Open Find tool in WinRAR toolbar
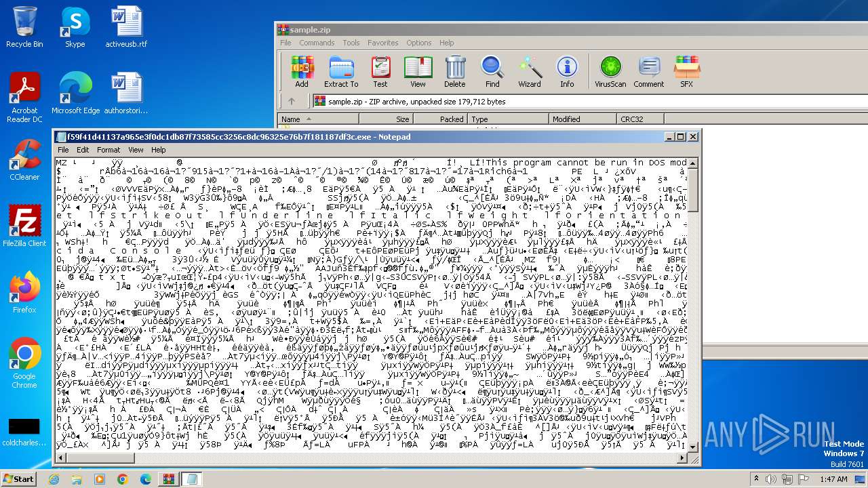This screenshot has width=868, height=488. [492, 72]
